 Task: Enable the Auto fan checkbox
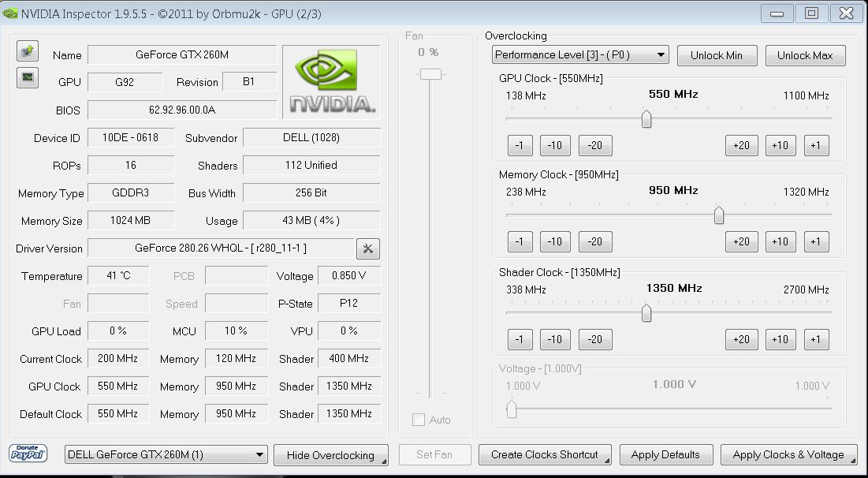tap(419, 420)
